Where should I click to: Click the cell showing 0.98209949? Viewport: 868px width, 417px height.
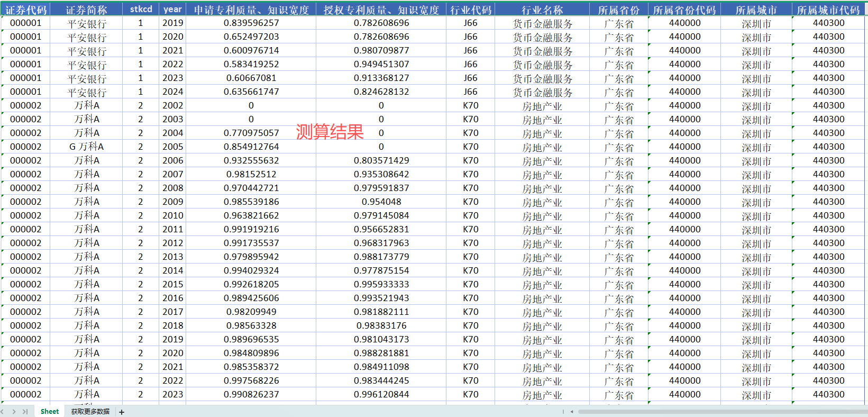(x=251, y=312)
